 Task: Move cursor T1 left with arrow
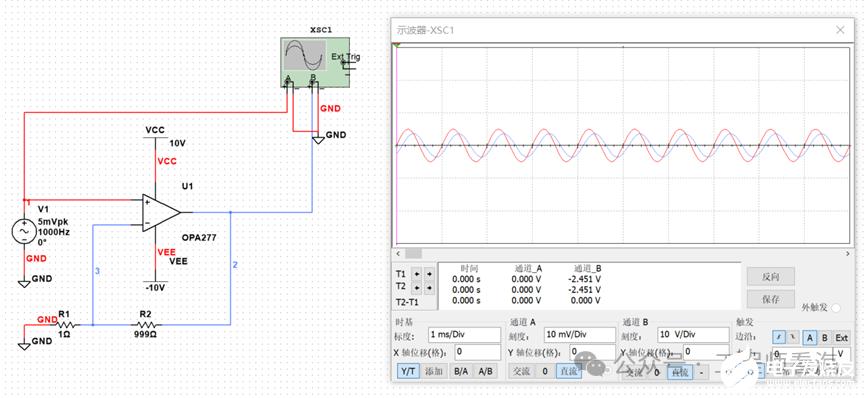coord(418,274)
